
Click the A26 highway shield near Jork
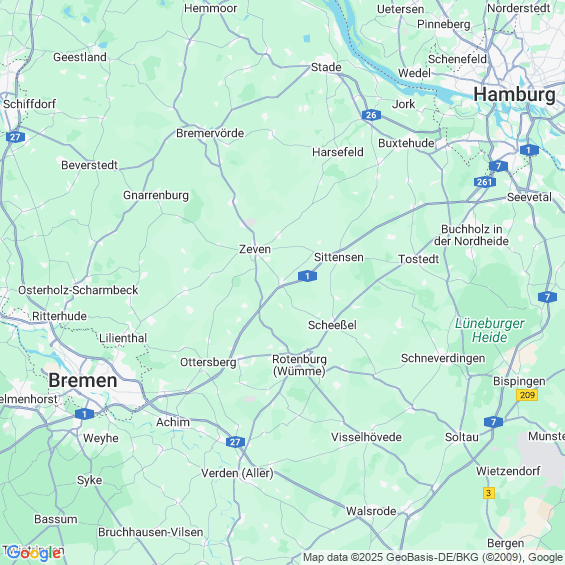click(371, 115)
